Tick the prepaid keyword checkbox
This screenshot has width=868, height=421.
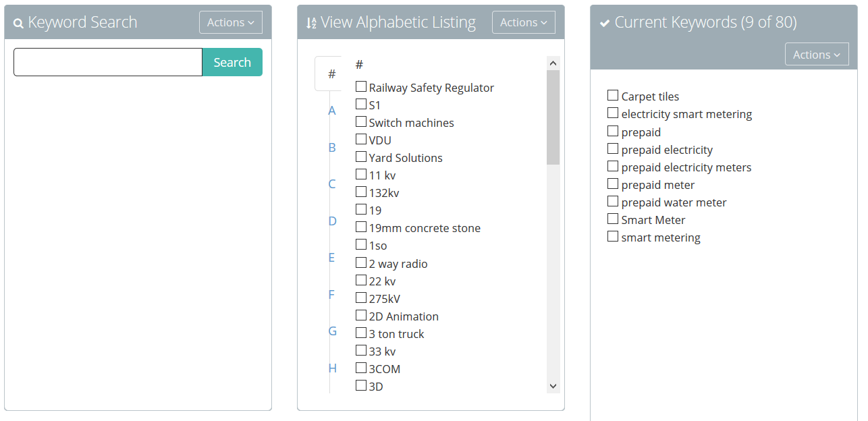[613, 131]
